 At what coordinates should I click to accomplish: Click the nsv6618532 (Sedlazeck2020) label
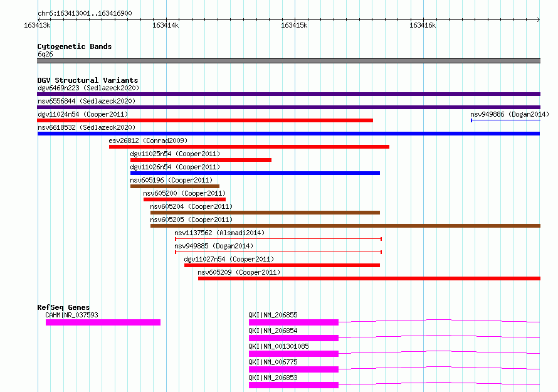click(87, 127)
